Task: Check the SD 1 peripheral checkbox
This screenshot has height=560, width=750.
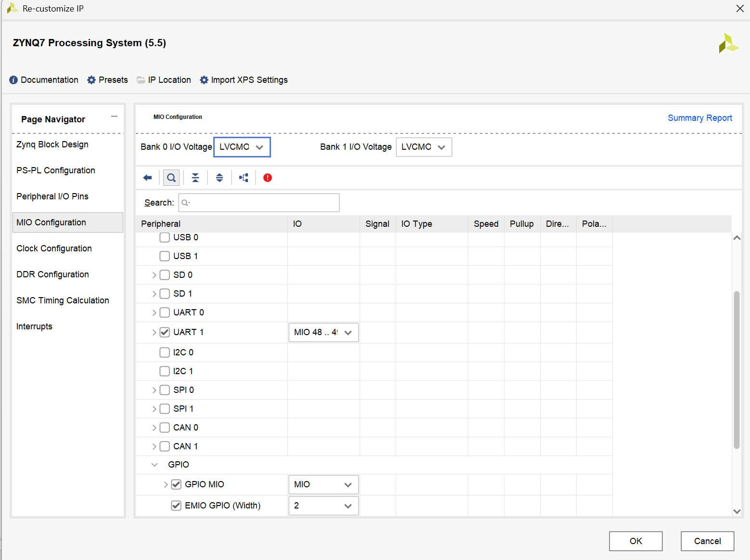Action: pos(165,294)
